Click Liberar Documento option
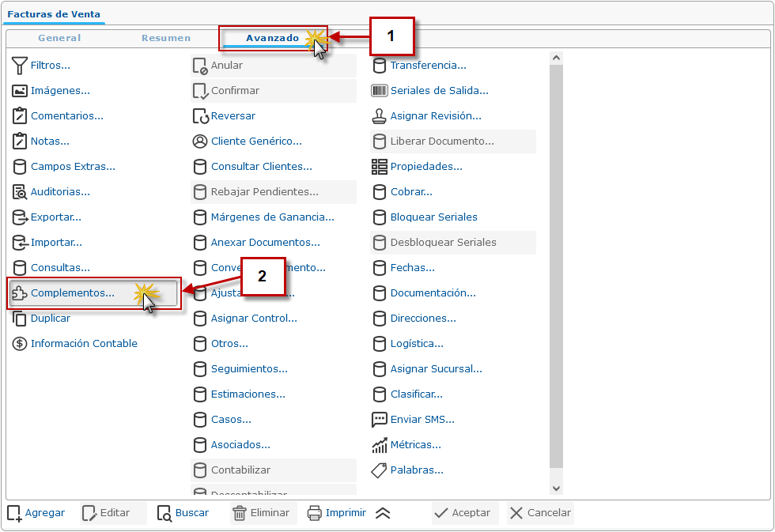Viewport: 775px width, 532px height. tap(452, 141)
